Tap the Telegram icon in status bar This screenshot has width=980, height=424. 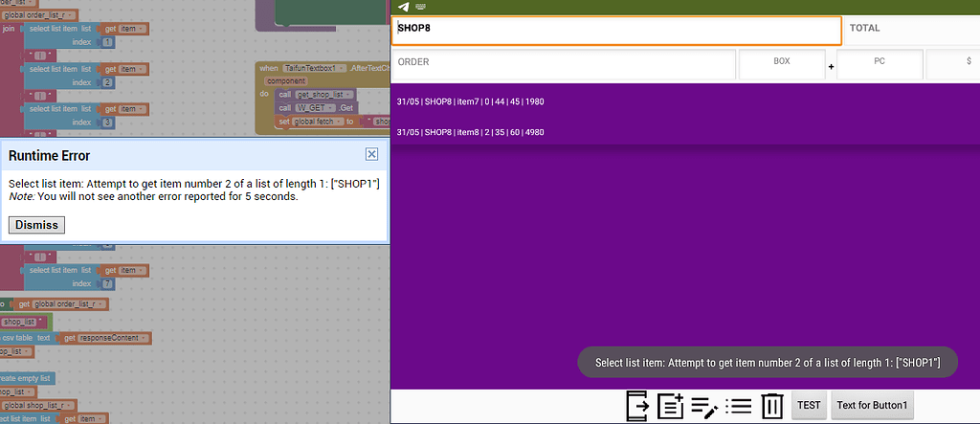(x=405, y=7)
